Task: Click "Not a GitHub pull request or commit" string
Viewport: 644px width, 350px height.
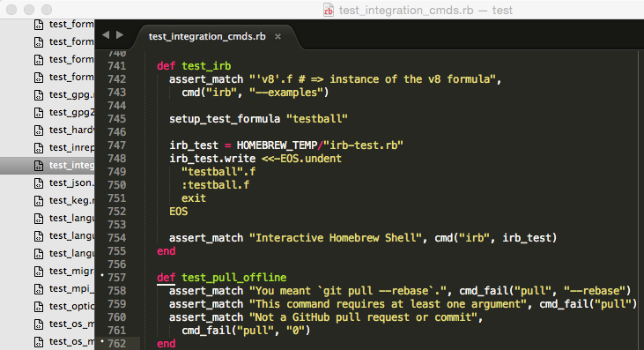Action: coord(363,317)
